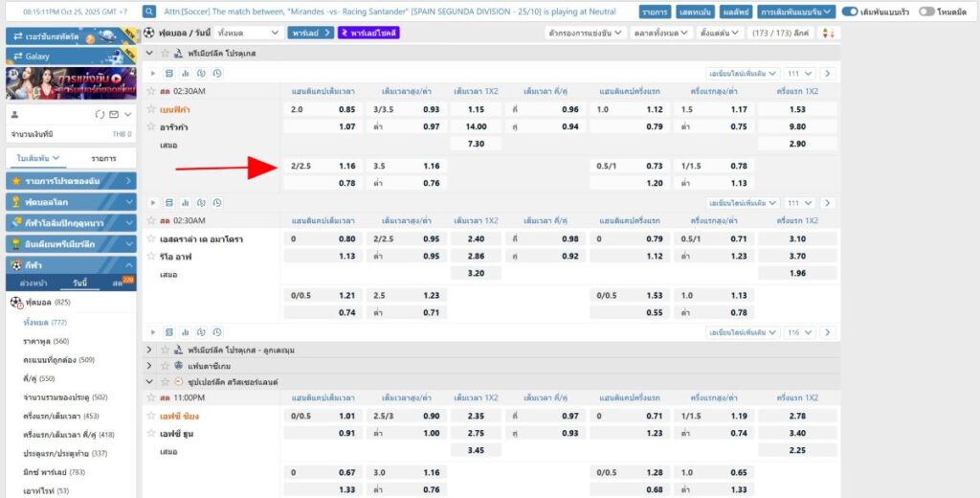Favorite the เอฟซี ซิยง team with its star
The width and height of the screenshot is (980, 498).
(150, 416)
